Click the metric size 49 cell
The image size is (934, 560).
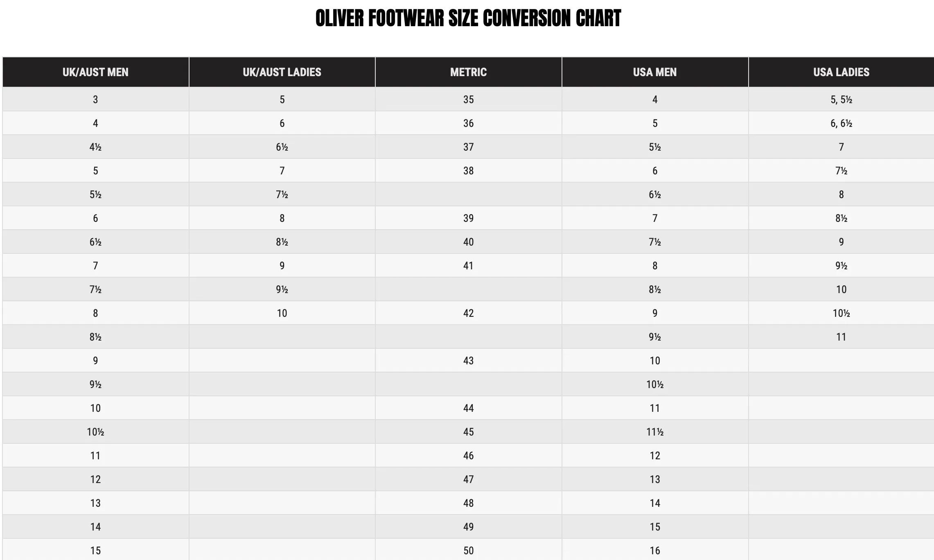[468, 527]
